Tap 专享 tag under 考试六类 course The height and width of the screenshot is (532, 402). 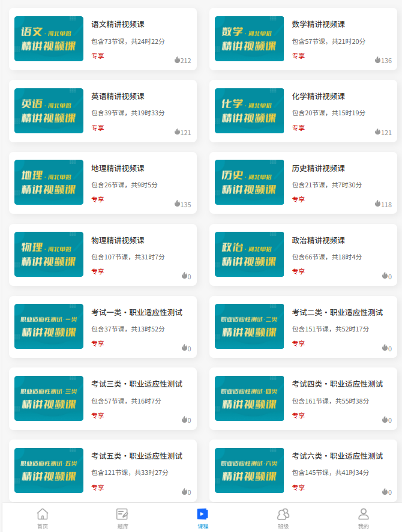[298, 488]
